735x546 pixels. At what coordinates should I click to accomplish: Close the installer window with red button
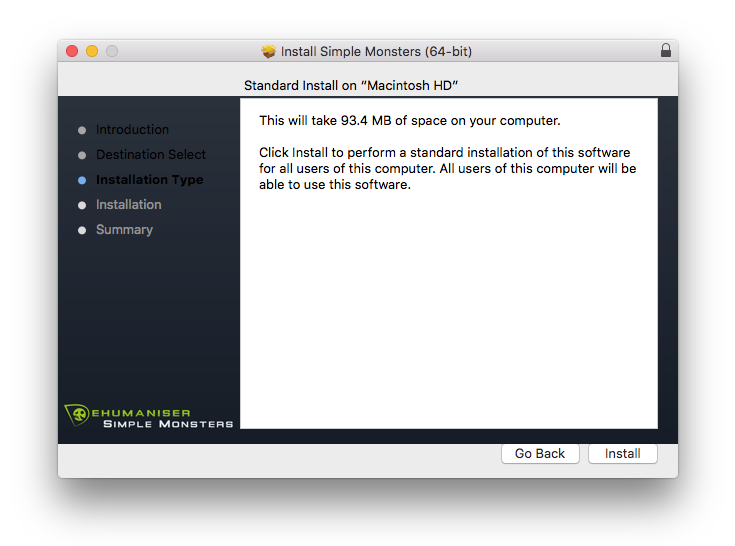[72, 51]
